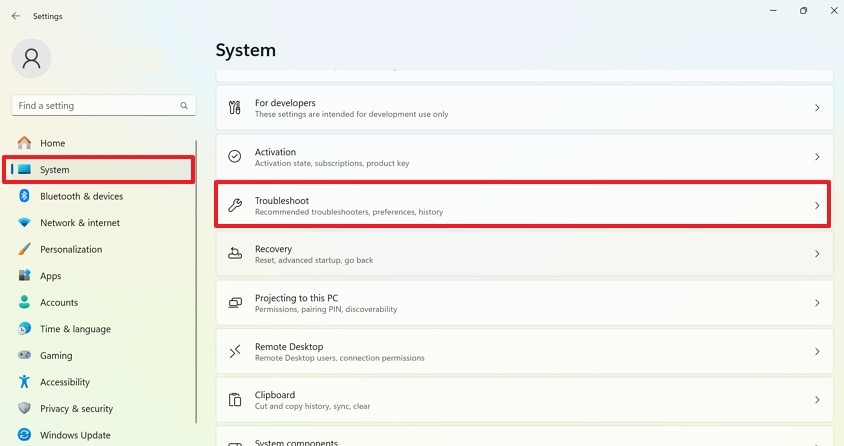Screen dimensions: 844x446
Task: Click the Gaming controller icon
Action: pyautogui.click(x=24, y=355)
